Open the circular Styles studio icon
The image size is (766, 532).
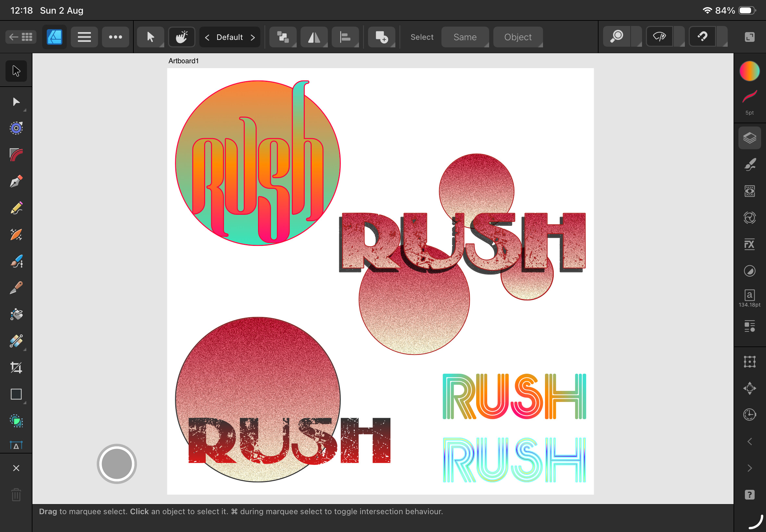(x=749, y=271)
